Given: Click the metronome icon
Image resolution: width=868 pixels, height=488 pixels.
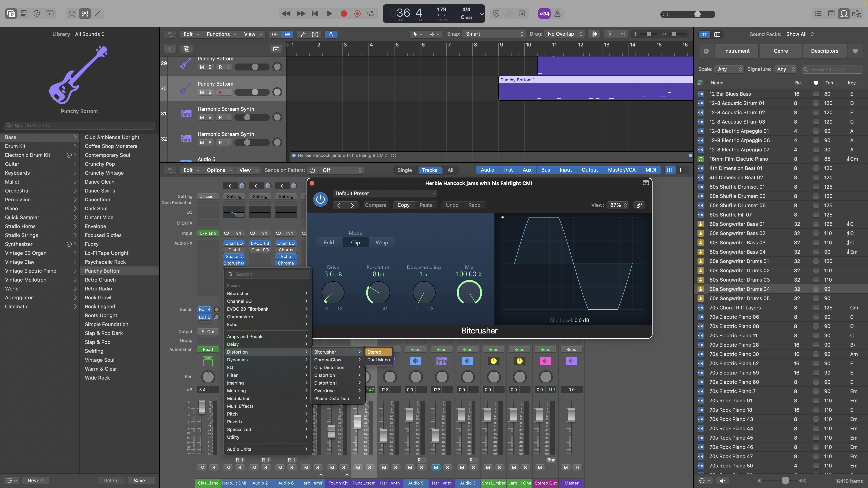Looking at the screenshot, I should [557, 14].
